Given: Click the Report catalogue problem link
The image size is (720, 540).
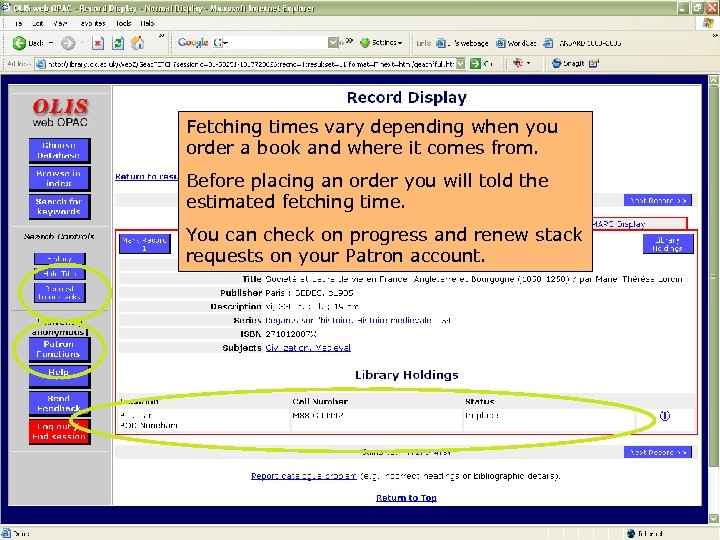Looking at the screenshot, I should [x=304, y=476].
